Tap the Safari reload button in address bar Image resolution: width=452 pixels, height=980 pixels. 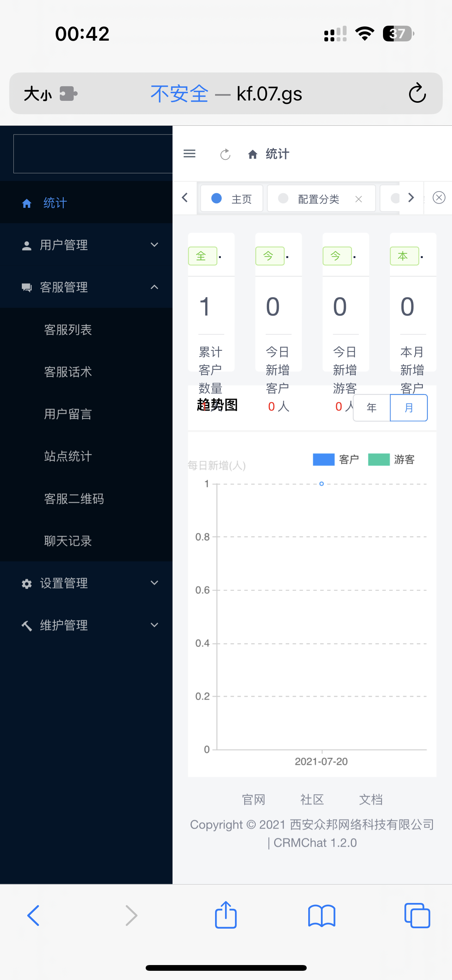417,94
